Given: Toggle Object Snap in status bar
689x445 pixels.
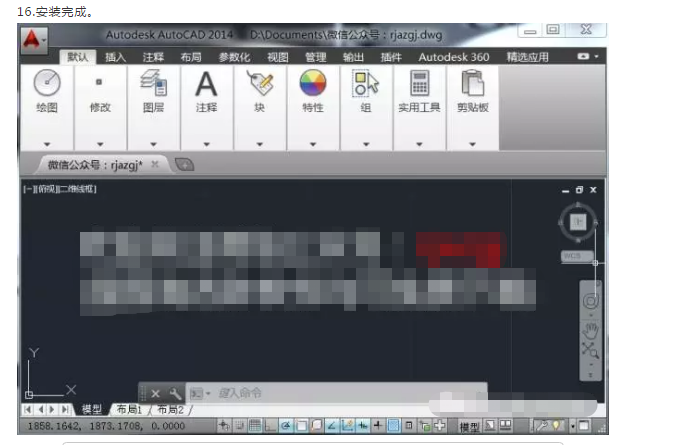Looking at the screenshot, I should point(301,425).
